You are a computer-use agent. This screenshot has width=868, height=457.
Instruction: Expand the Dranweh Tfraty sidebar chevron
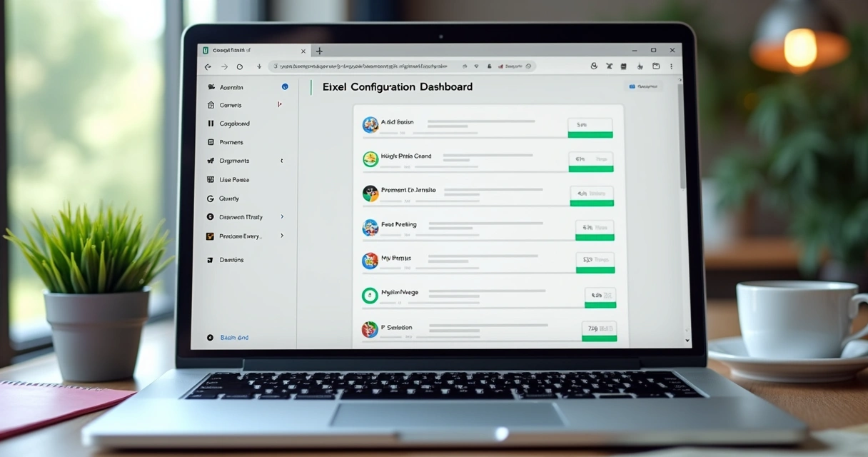point(282,216)
